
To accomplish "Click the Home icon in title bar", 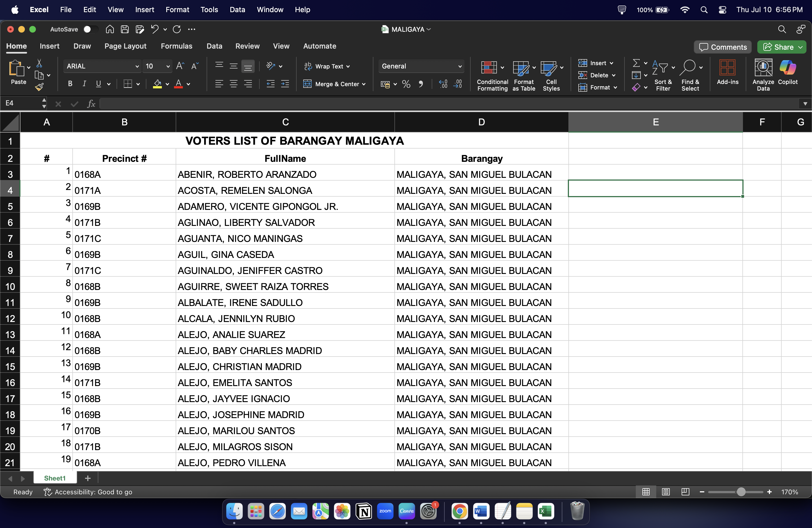I will (110, 29).
